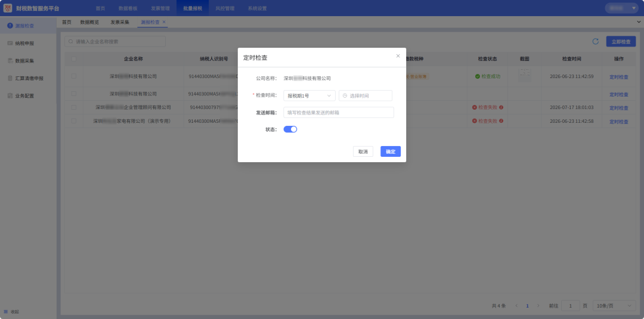Close the 漏报检查 page tab
The width and height of the screenshot is (644, 319).
[164, 21]
